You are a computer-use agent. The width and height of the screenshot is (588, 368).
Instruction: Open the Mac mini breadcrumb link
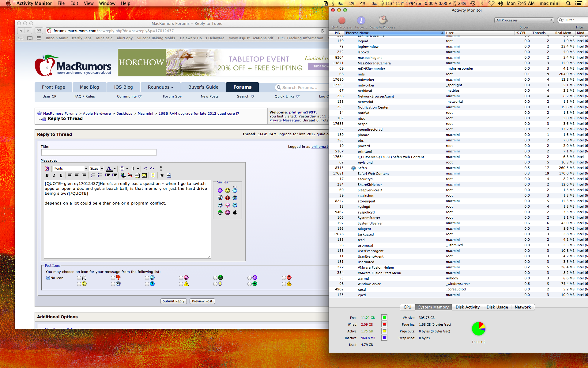145,113
